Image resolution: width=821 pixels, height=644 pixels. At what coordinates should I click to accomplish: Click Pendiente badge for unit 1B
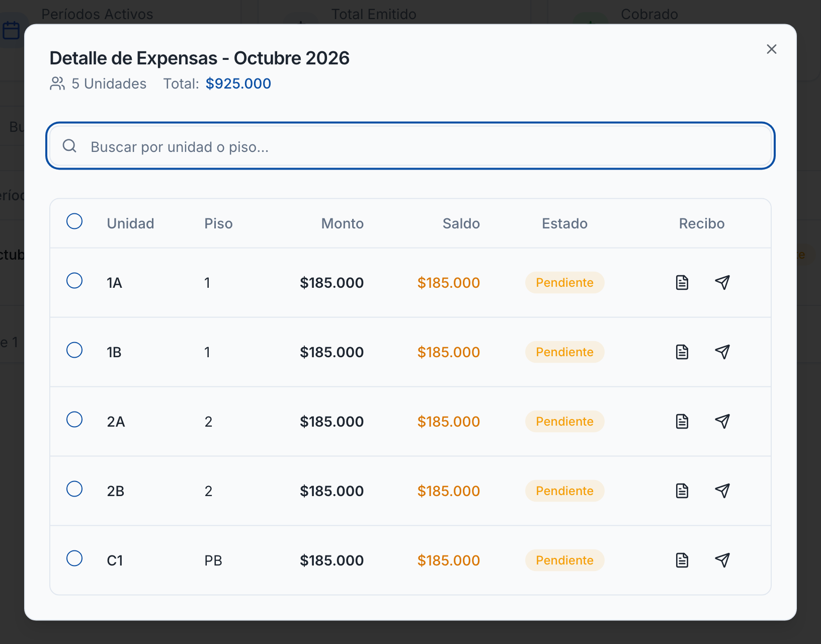tap(564, 352)
